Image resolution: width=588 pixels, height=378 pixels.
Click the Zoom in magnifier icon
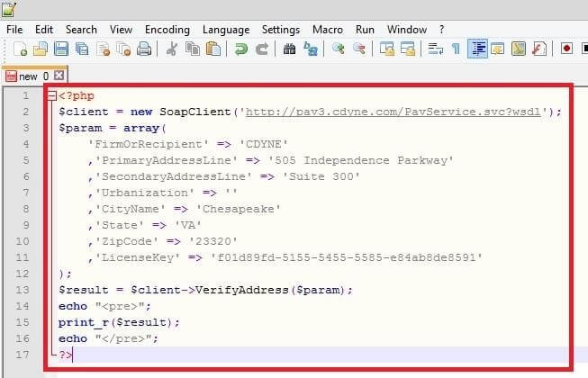pyautogui.click(x=339, y=49)
